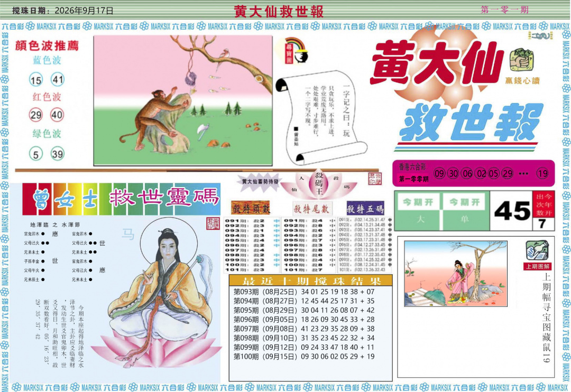Viewport: 571px width, 392px height.
Task: Click the blue 救世報 logo text
Action: tap(471, 123)
